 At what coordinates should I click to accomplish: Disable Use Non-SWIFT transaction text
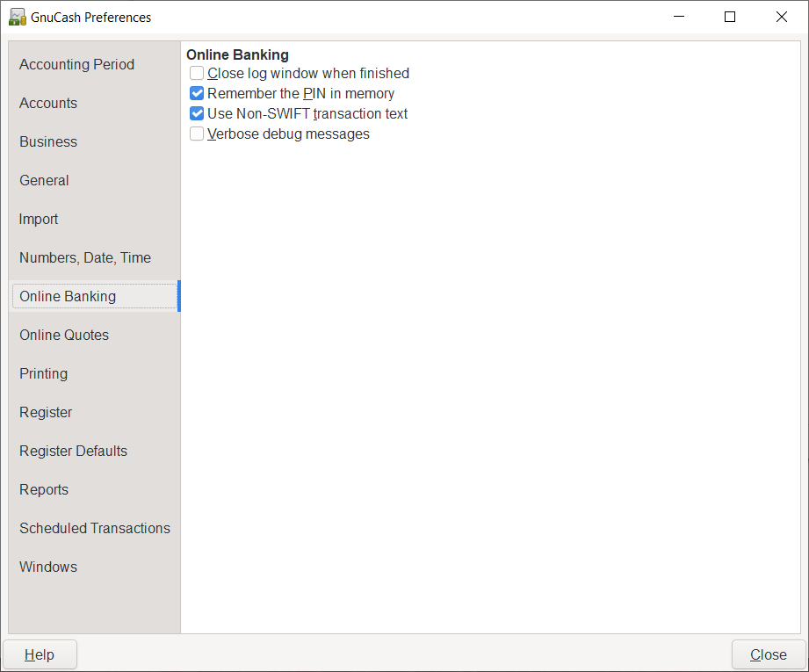[198, 114]
